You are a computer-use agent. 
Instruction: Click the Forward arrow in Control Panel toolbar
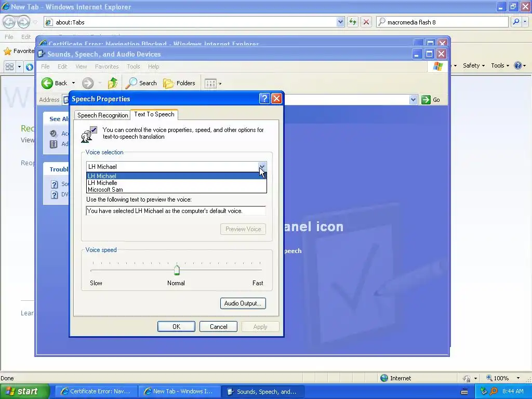(88, 83)
